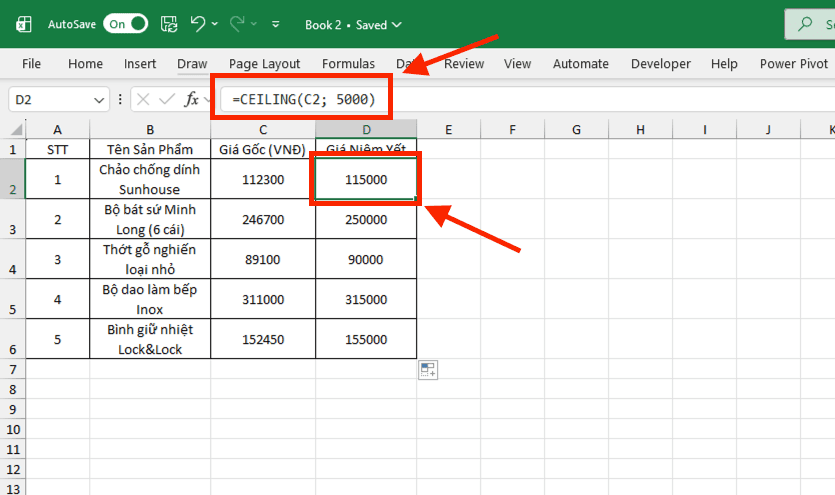Expand the Name Box dropdown arrow
This screenshot has height=495, width=835.
click(99, 100)
